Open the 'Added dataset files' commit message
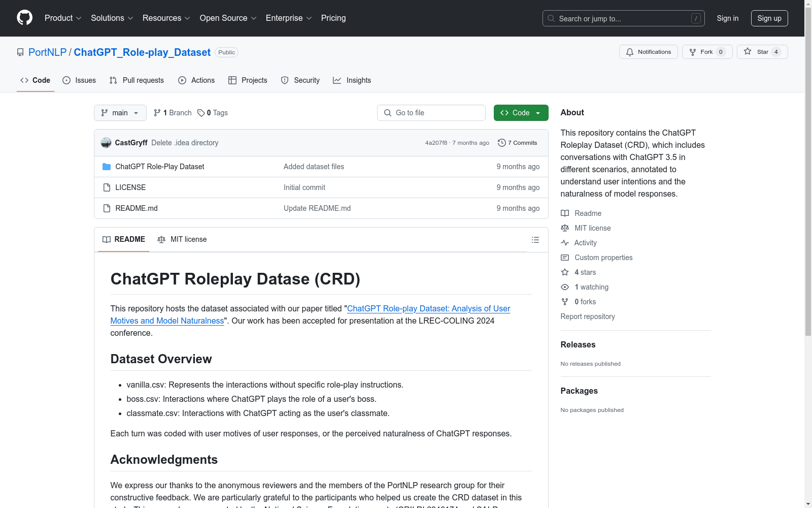The image size is (812, 508). pos(314,167)
